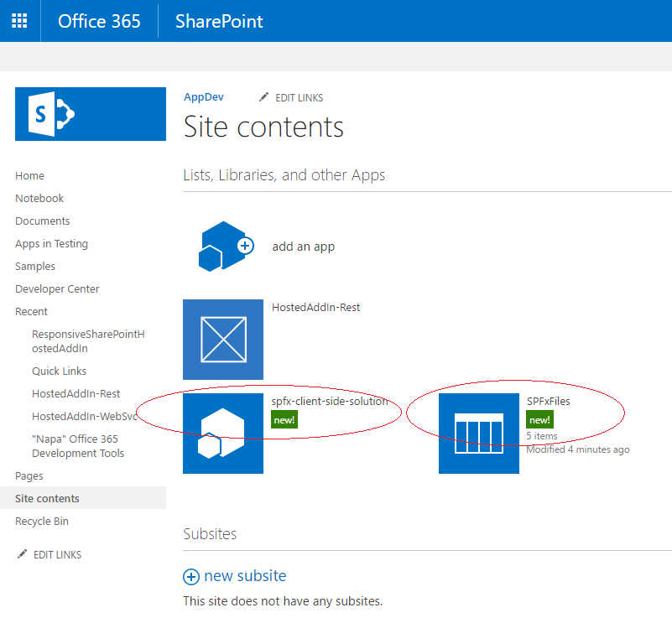Open the Recycle Bin from left navigation
Viewport: 672px width, 644px height.
point(41,521)
